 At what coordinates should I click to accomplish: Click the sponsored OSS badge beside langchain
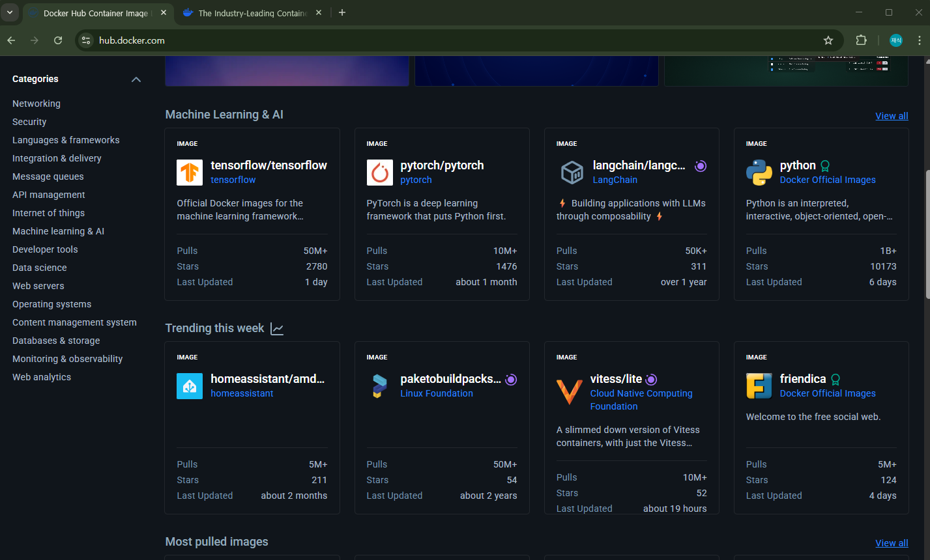point(701,166)
